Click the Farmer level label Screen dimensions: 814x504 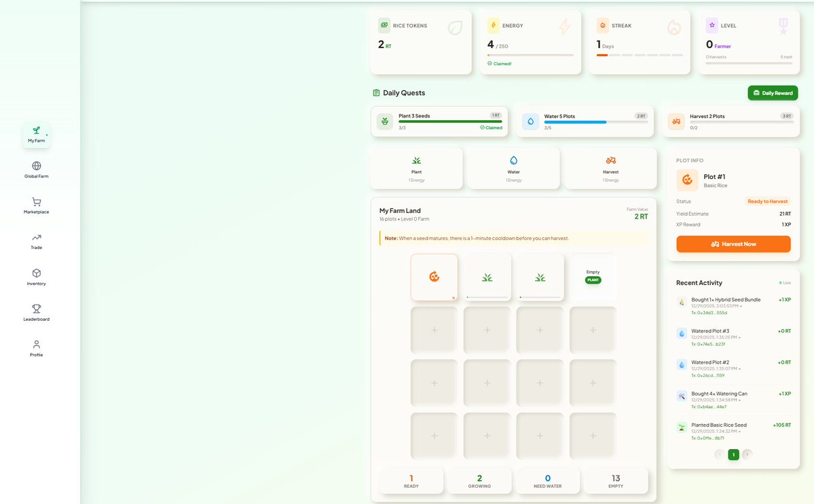[722, 47]
